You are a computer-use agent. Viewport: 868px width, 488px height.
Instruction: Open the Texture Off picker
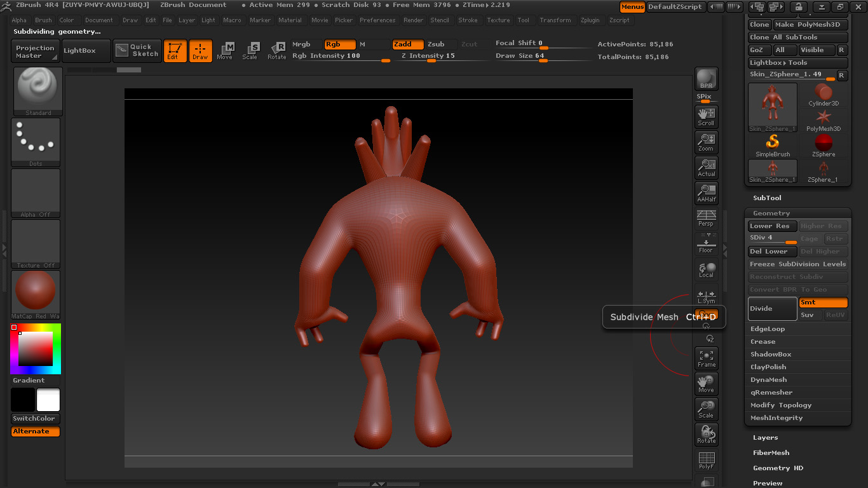click(36, 244)
